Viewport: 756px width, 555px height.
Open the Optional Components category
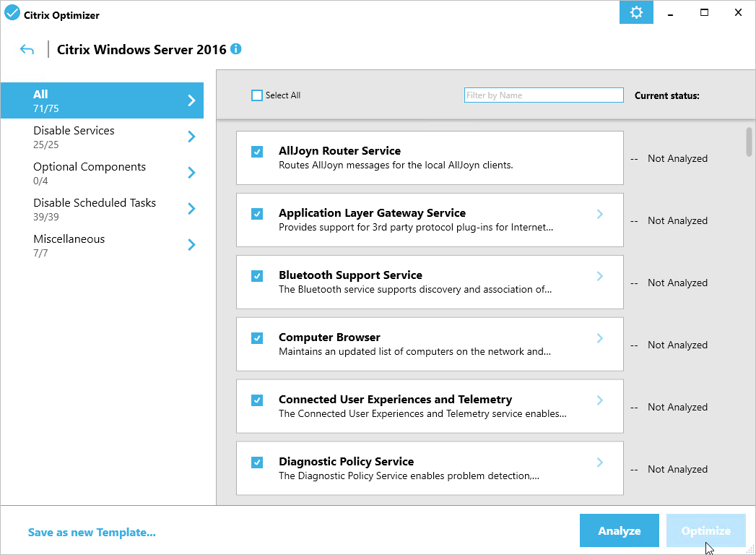[103, 173]
